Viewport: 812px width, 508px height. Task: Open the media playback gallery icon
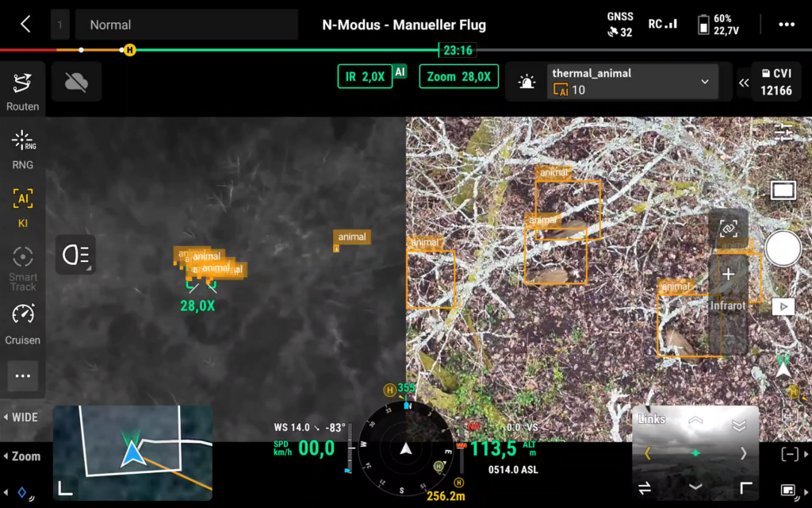click(783, 306)
